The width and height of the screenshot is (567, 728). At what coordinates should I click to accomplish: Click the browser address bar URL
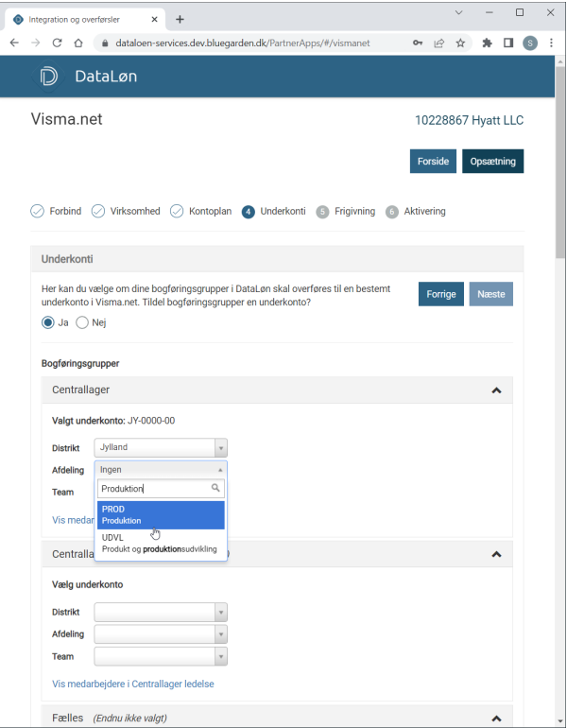pyautogui.click(x=243, y=43)
